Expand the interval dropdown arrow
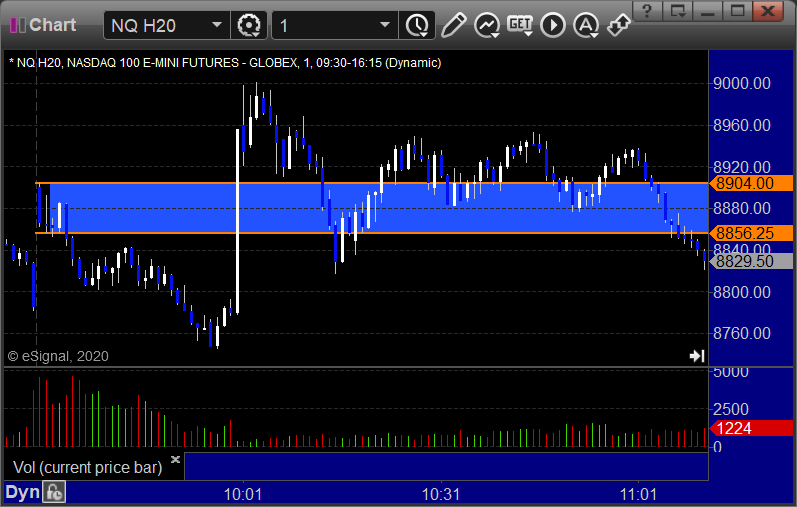Screen dimensions: 797x507 (x=385, y=25)
